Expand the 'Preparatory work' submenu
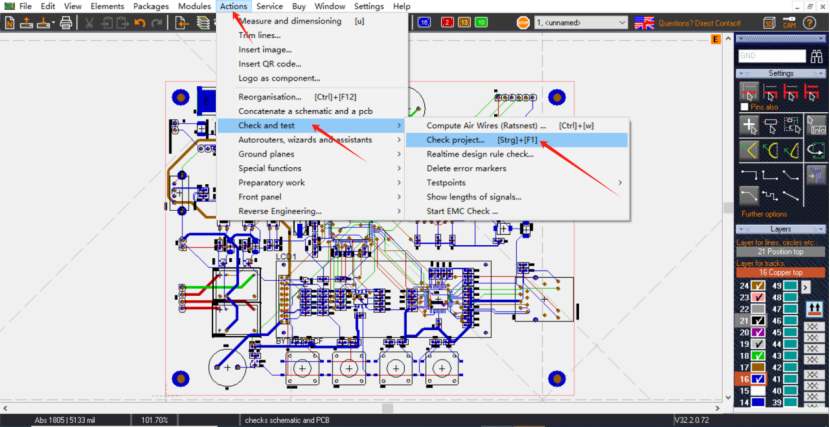The height and width of the screenshot is (427, 830). [x=312, y=183]
